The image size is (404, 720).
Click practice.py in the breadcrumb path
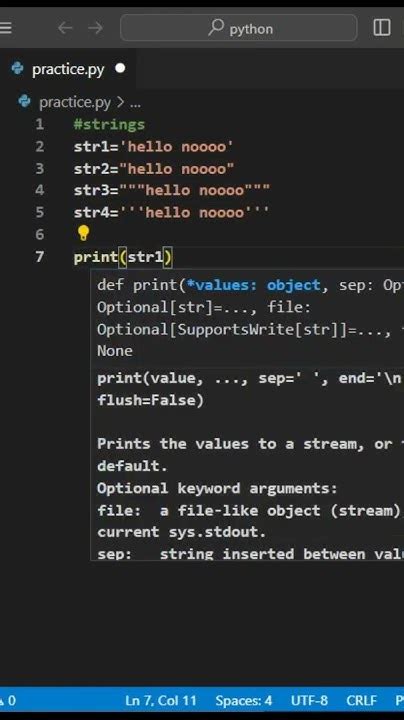[x=75, y=102]
